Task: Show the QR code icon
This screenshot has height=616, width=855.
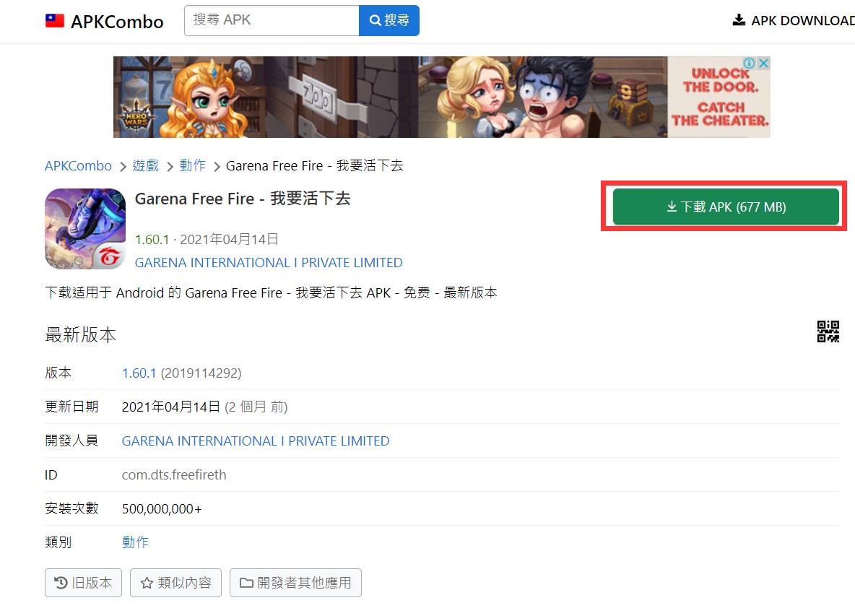Action: point(828,331)
